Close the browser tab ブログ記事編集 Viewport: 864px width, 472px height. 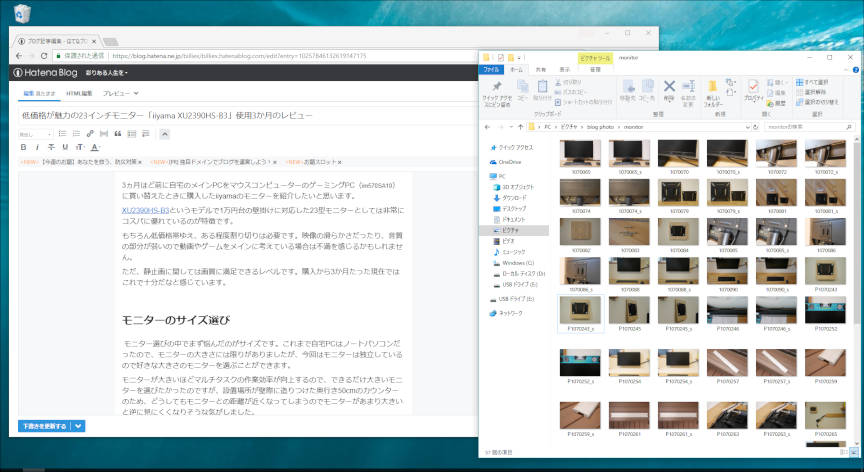pos(94,41)
